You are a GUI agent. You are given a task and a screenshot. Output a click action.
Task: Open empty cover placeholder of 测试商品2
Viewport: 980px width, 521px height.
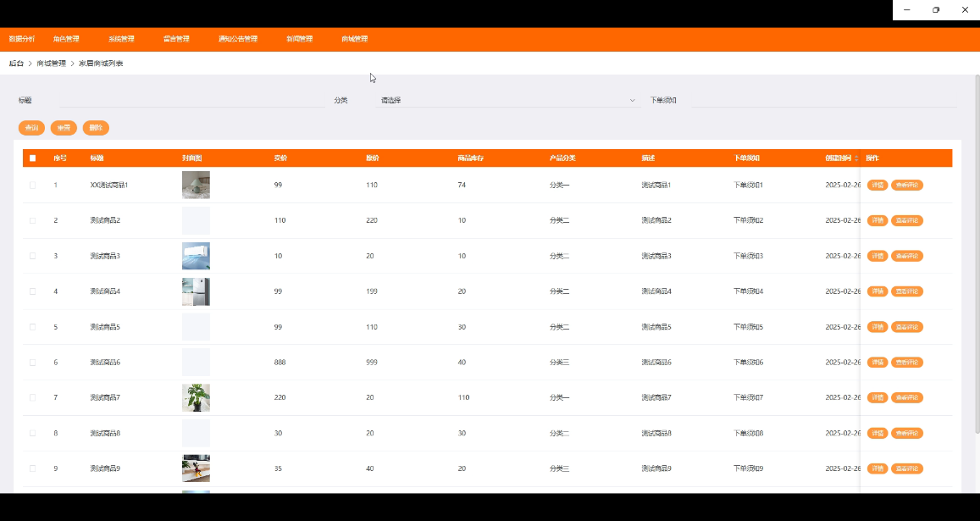coord(196,220)
